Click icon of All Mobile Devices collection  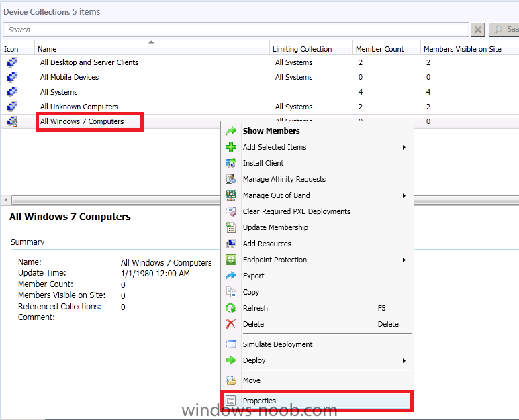(x=12, y=77)
